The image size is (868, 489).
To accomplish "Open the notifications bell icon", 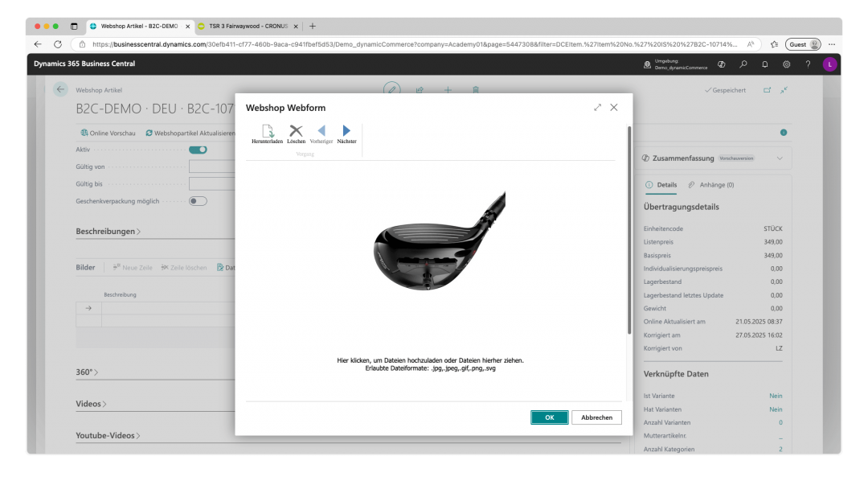I will (764, 64).
